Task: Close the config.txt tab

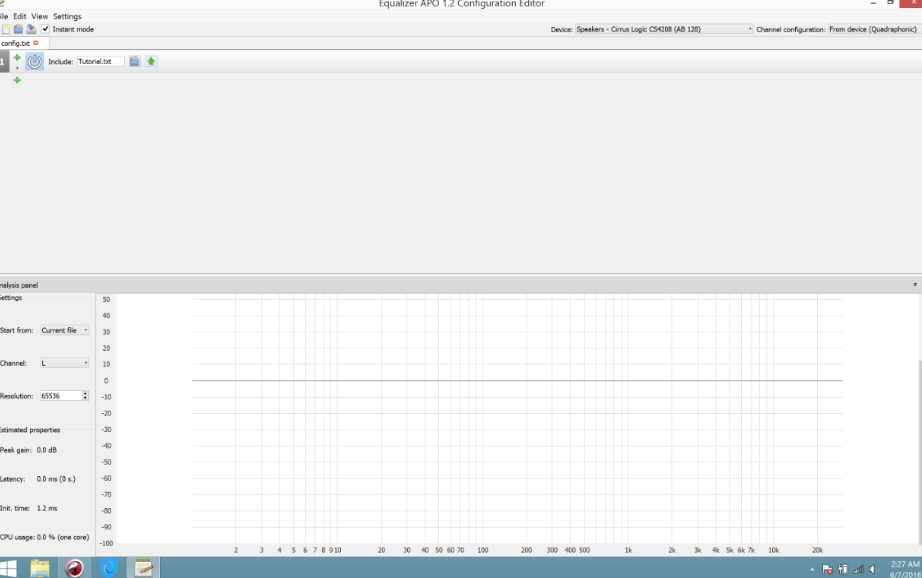Action: (36, 43)
